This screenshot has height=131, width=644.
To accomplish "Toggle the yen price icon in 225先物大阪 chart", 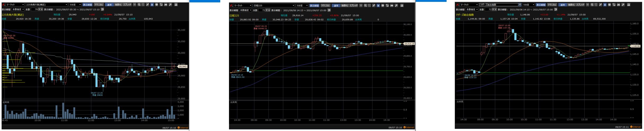I will click(x=152, y=5).
